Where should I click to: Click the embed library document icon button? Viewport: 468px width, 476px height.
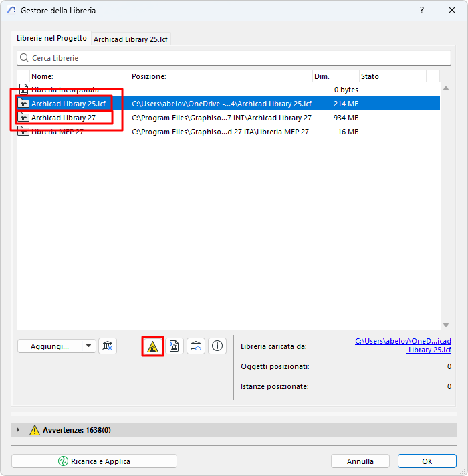pos(174,346)
